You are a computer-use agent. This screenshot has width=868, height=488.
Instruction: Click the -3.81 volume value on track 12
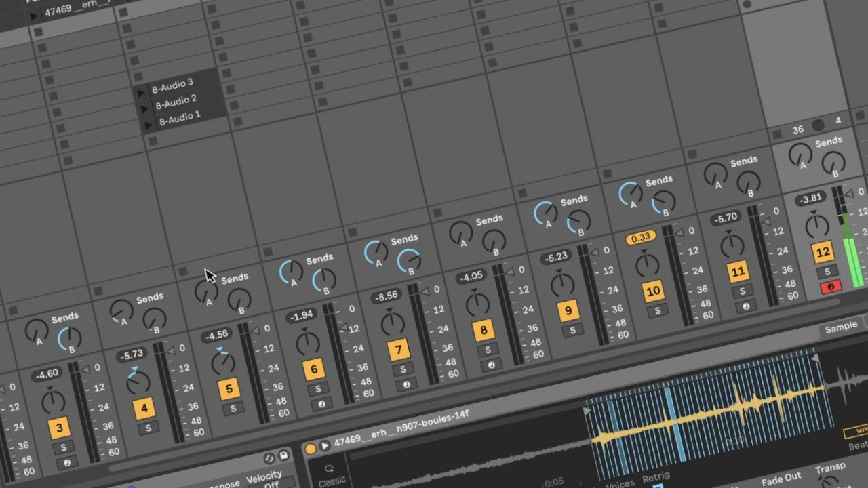pos(810,199)
